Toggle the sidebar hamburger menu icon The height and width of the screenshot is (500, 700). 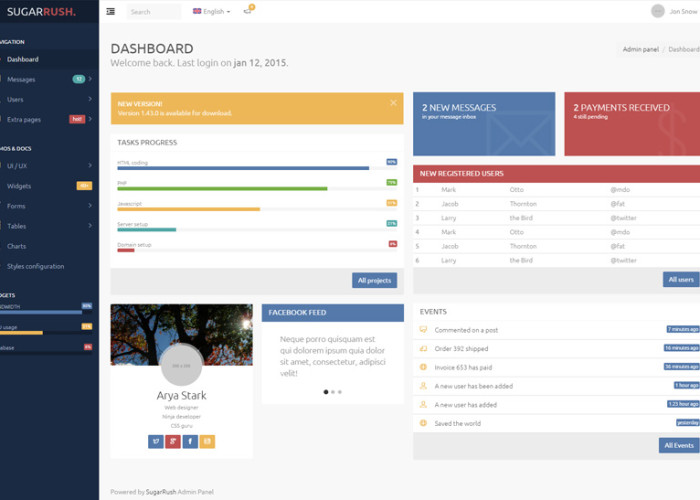tap(111, 12)
